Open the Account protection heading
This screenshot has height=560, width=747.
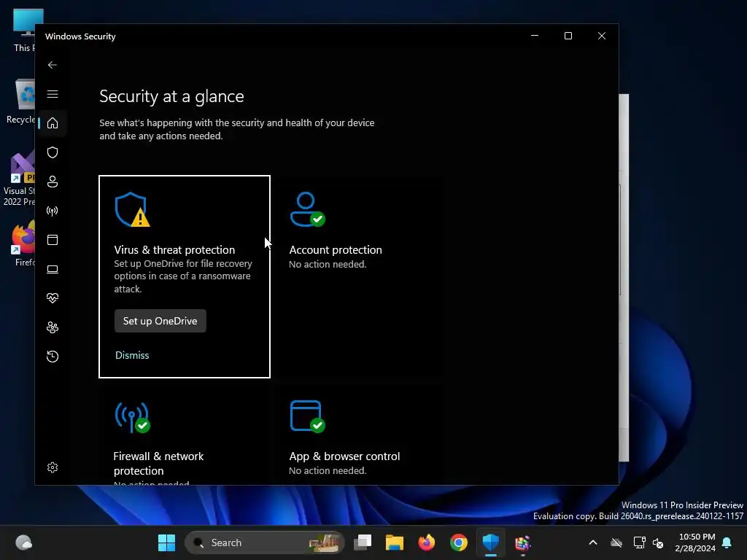click(336, 250)
